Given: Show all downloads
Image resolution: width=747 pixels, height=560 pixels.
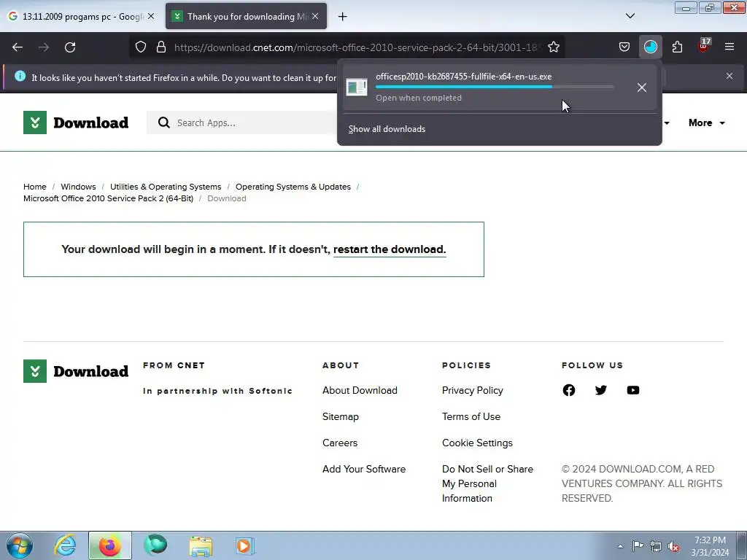Looking at the screenshot, I should [387, 129].
